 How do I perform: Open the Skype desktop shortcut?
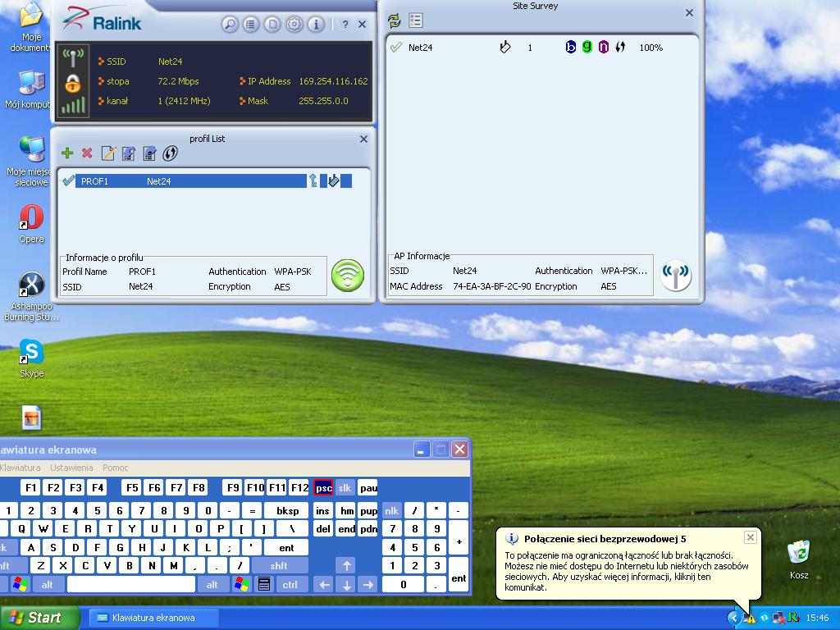click(x=32, y=358)
